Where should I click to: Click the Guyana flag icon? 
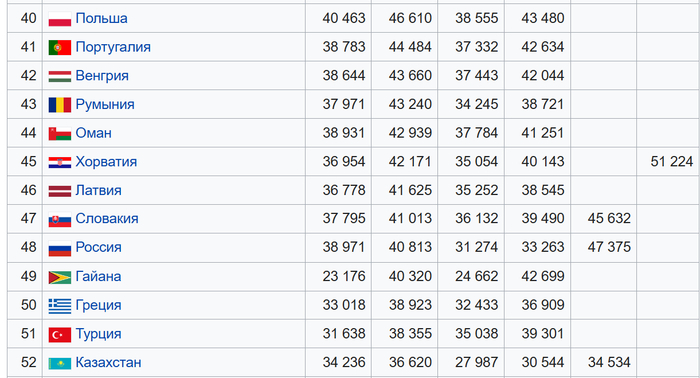click(x=60, y=277)
